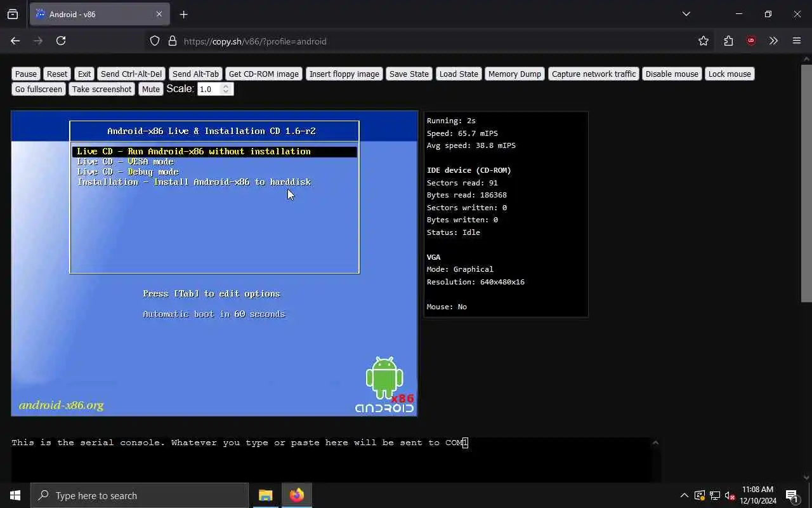Viewport: 812px width, 508px height.
Task: Bookmark this page with star icon
Action: click(704, 41)
